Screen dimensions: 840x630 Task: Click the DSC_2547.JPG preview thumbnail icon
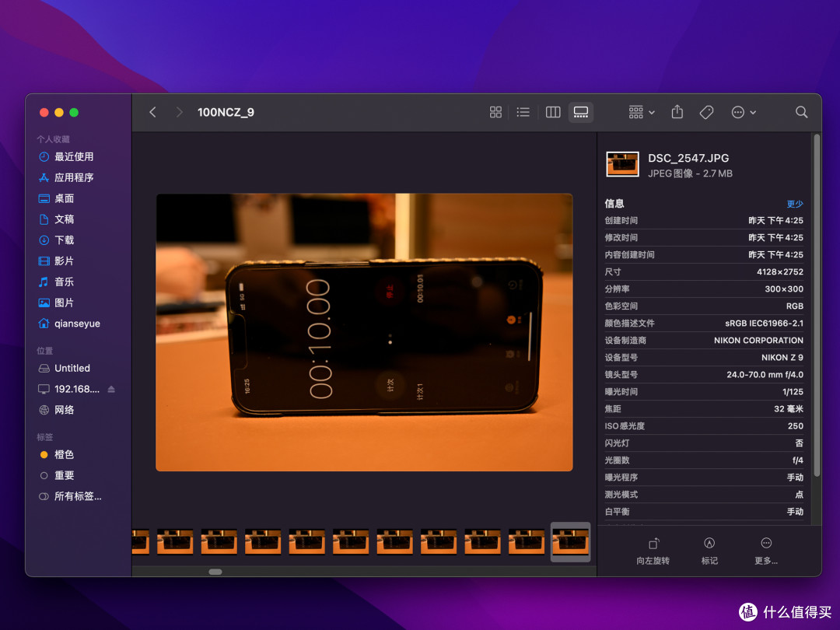point(622,164)
